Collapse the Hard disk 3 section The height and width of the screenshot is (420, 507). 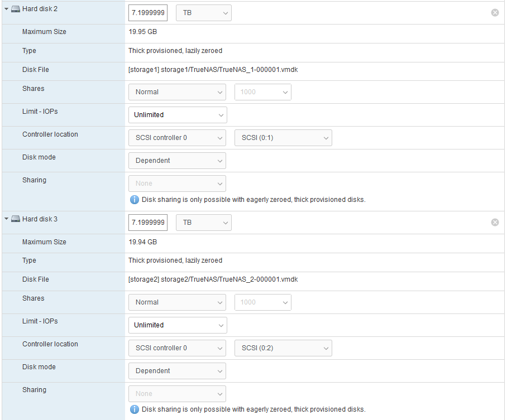(7, 219)
